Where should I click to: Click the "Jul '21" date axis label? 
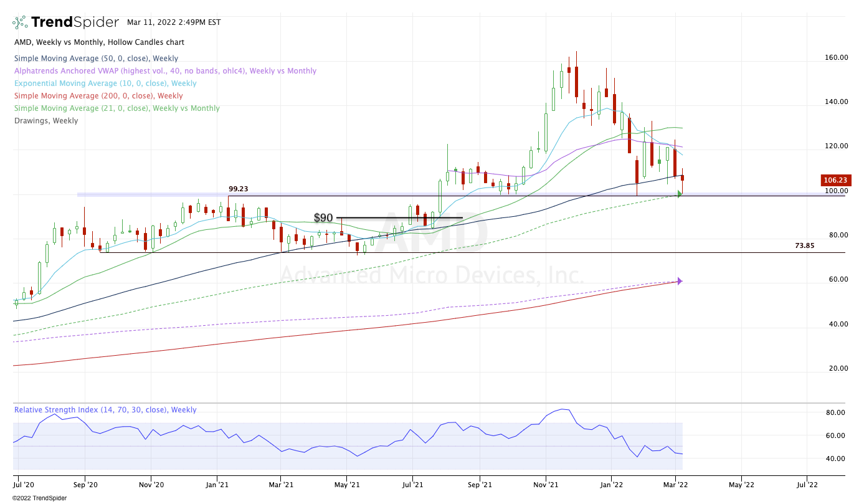click(412, 483)
